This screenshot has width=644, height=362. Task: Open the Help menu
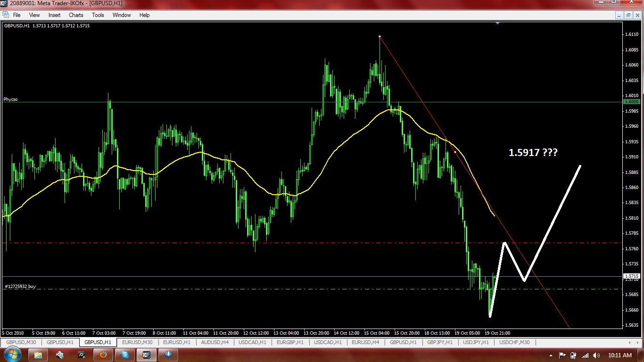point(144,15)
